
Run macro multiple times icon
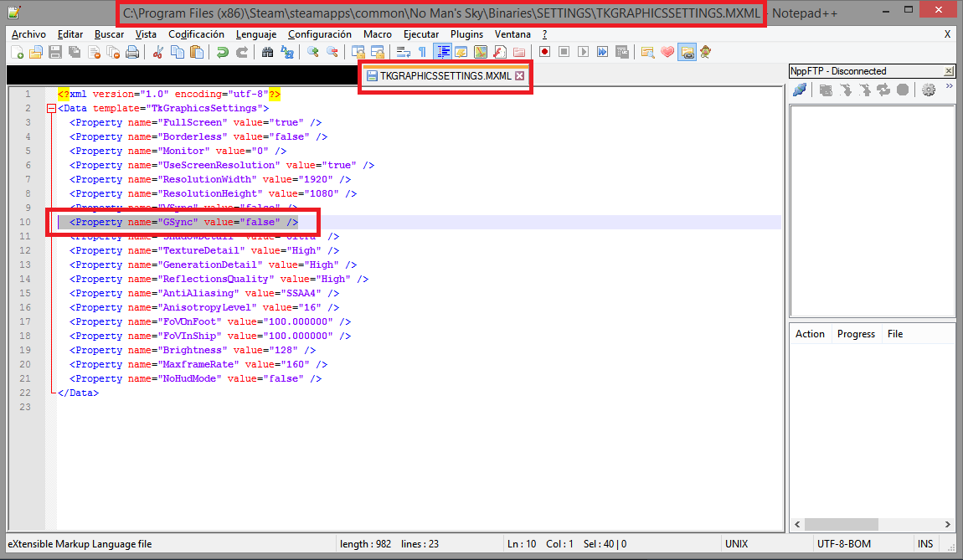tap(602, 52)
